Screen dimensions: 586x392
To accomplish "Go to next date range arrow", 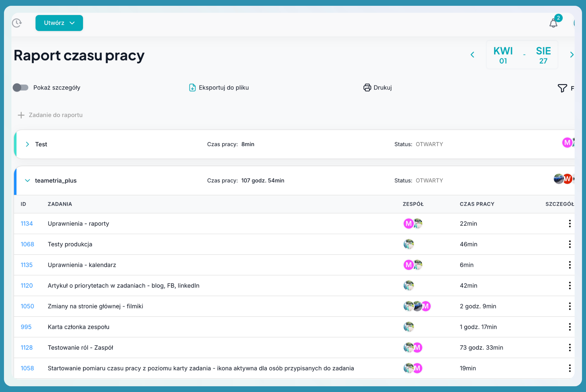I will pyautogui.click(x=571, y=55).
